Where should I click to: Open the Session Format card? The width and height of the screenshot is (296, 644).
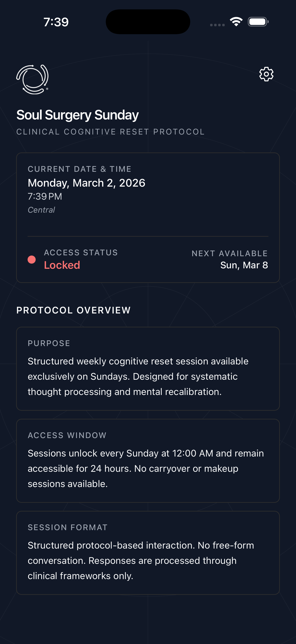148,553
